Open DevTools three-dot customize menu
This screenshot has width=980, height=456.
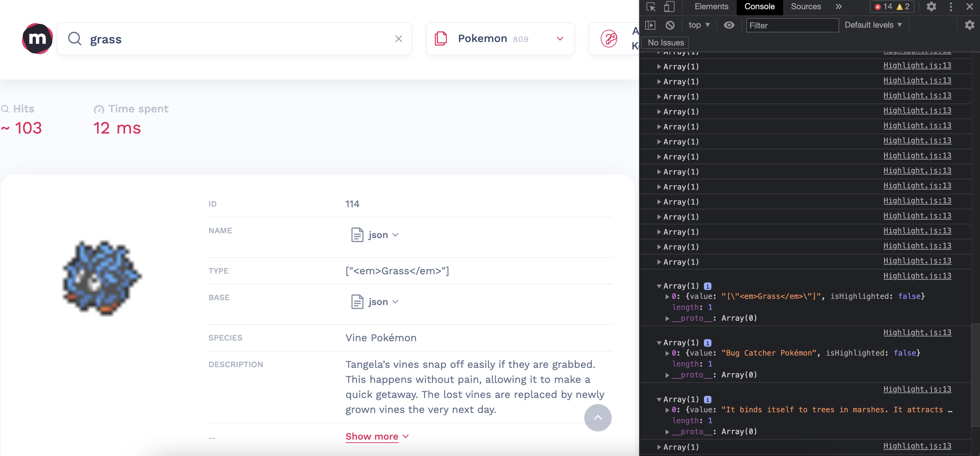point(951,7)
